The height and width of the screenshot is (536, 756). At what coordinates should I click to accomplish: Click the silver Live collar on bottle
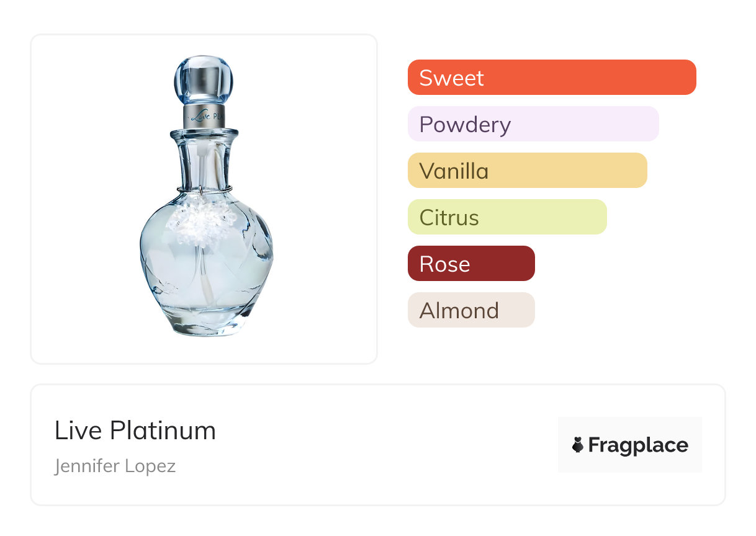(203, 115)
